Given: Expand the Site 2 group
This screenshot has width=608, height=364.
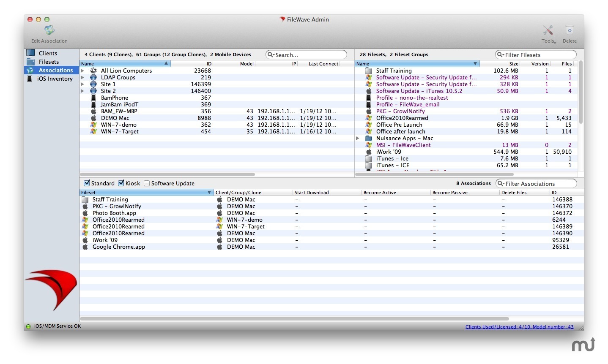Looking at the screenshot, I should click(x=82, y=91).
